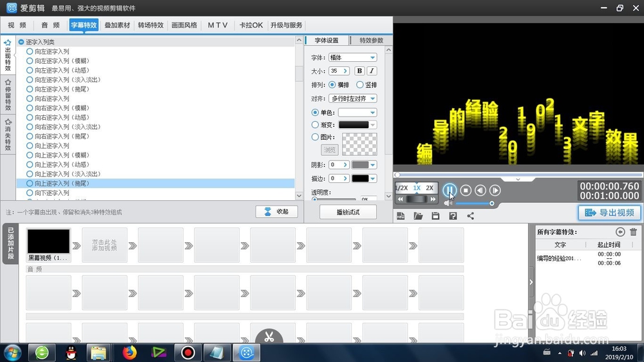Open the 字体 font dropdown
Screen dimensions: 644x362
point(353,57)
